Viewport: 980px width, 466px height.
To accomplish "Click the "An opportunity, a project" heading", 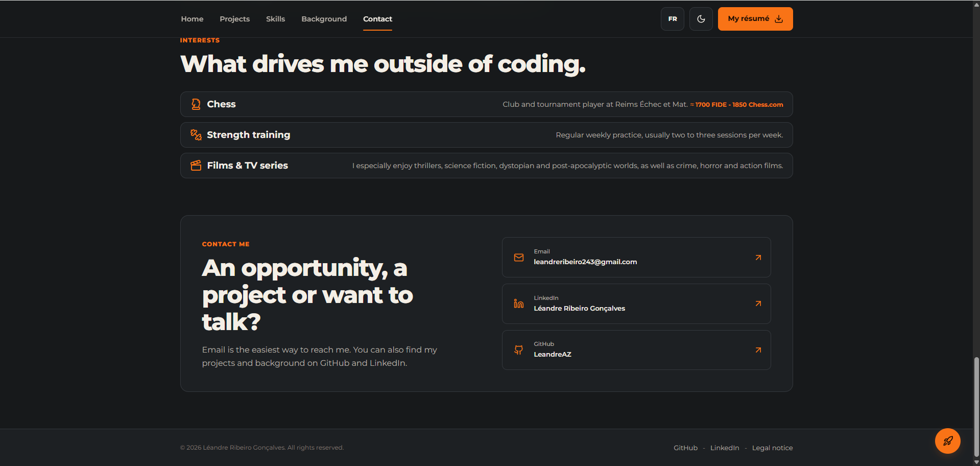I will coord(307,295).
